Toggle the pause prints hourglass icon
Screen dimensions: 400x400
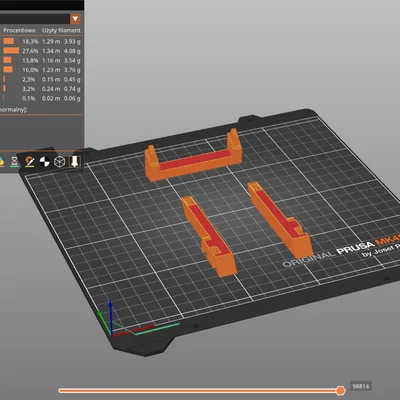(15, 162)
